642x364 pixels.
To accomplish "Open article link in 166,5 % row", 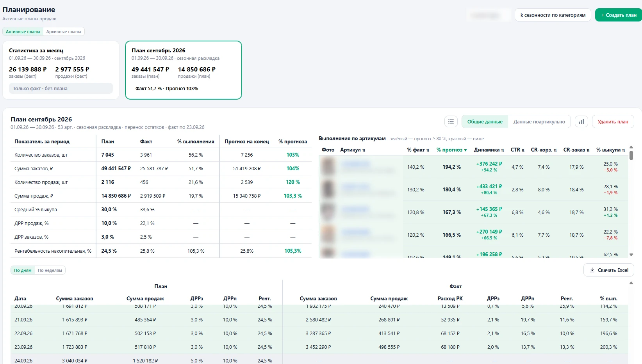I will tap(355, 232).
